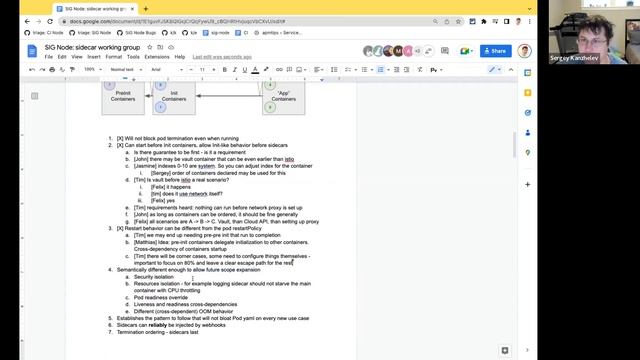
Task: Increase font size with plus button
Action: 213,70
